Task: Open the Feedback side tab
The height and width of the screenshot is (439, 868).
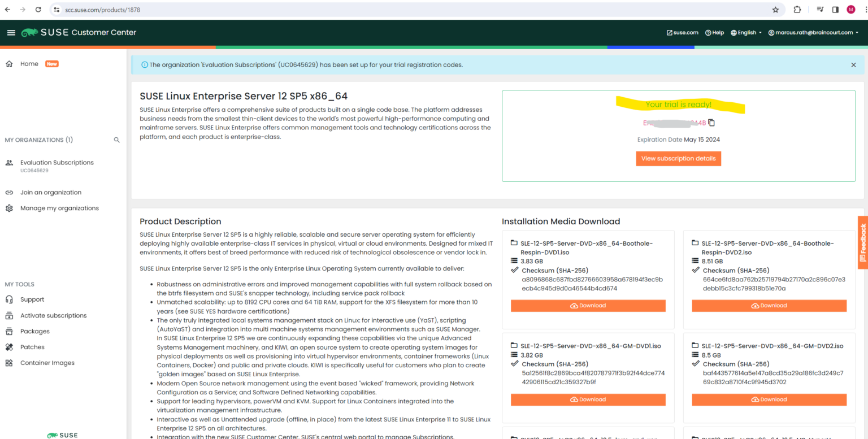Action: 863,242
